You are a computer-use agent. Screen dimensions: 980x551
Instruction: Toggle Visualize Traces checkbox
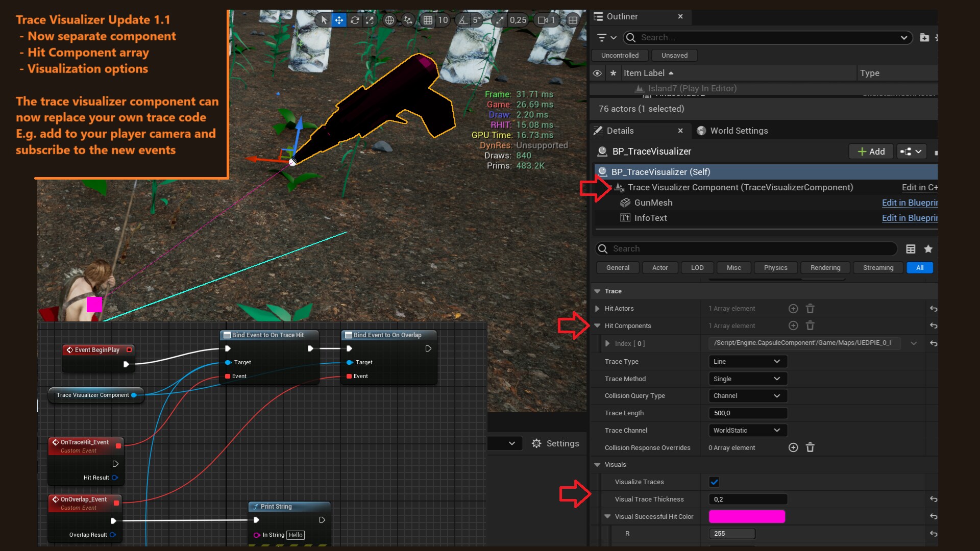pyautogui.click(x=714, y=482)
